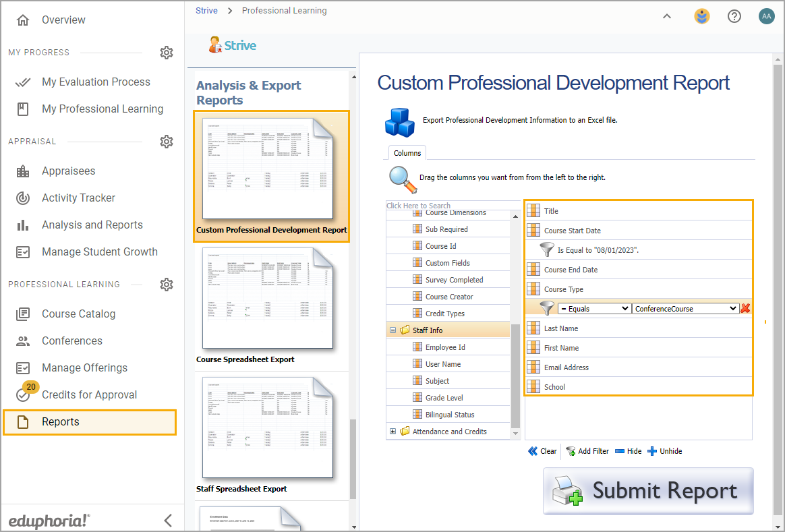
Task: Select User Name column in list
Action: pyautogui.click(x=443, y=364)
